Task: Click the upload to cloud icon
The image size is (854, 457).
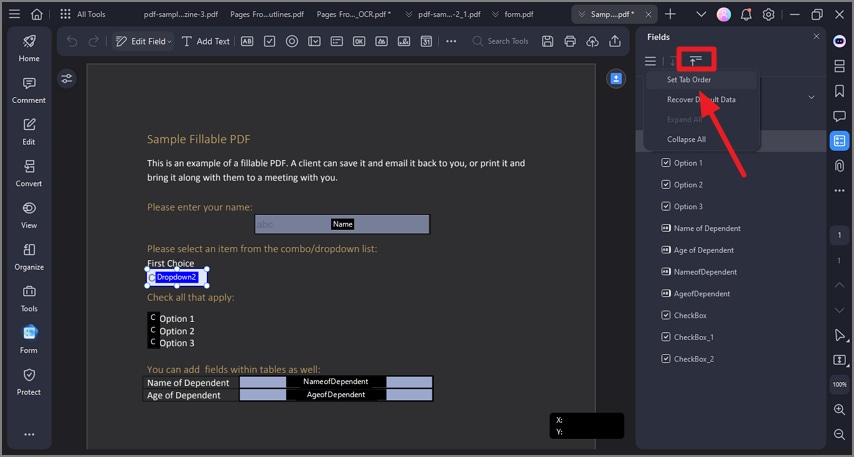Action: point(592,41)
